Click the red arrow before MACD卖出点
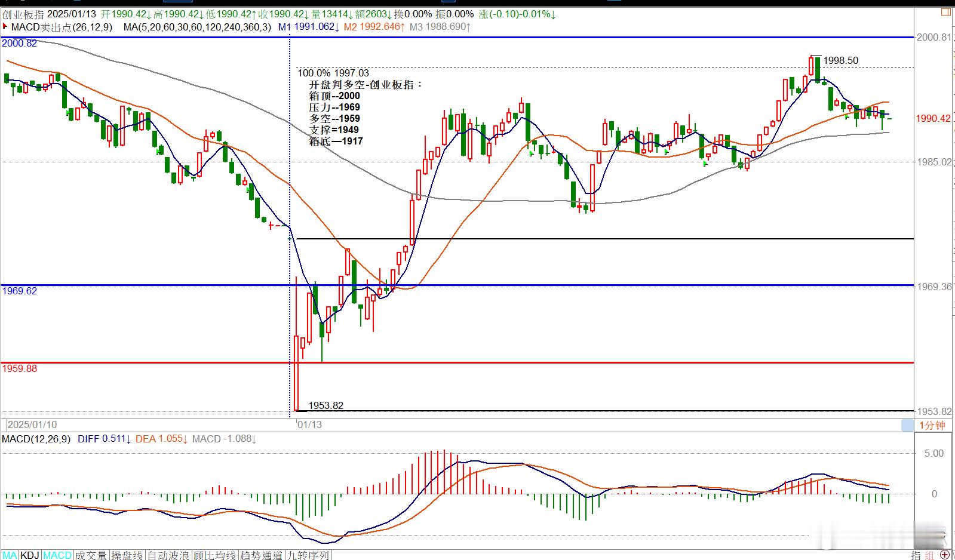 6,26
